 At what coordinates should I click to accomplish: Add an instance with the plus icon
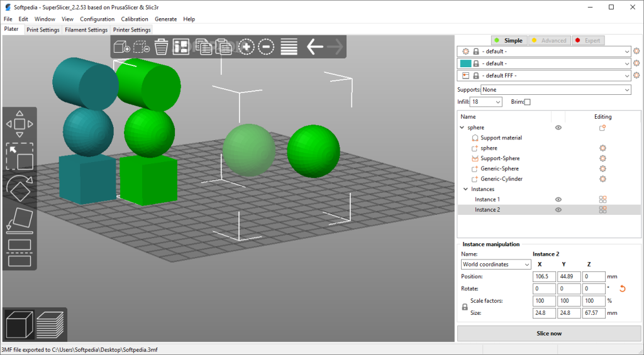click(x=245, y=46)
